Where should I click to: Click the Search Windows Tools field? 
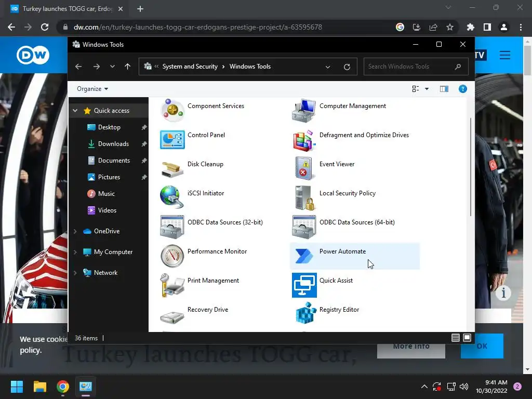pyautogui.click(x=416, y=66)
